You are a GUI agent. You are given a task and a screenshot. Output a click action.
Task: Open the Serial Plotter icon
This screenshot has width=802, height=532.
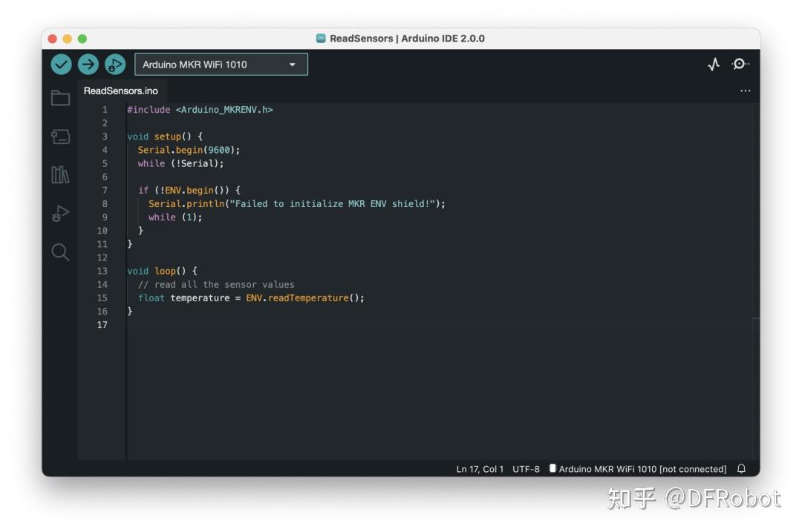714,65
